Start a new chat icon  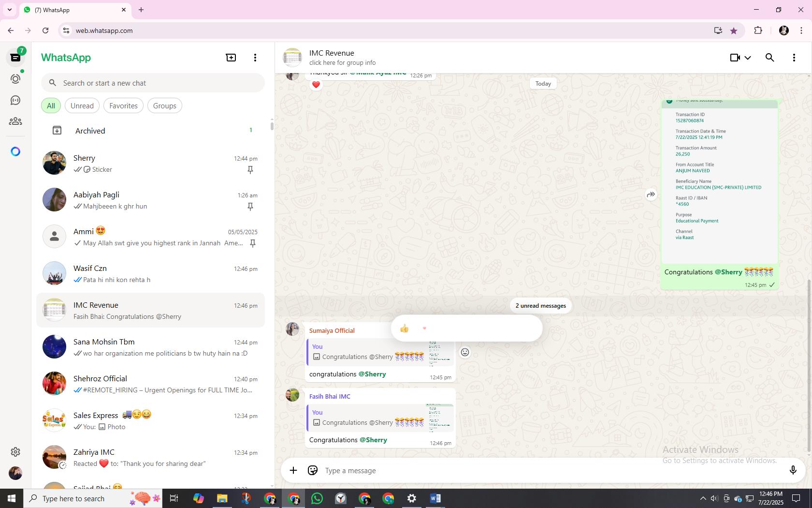(x=231, y=58)
